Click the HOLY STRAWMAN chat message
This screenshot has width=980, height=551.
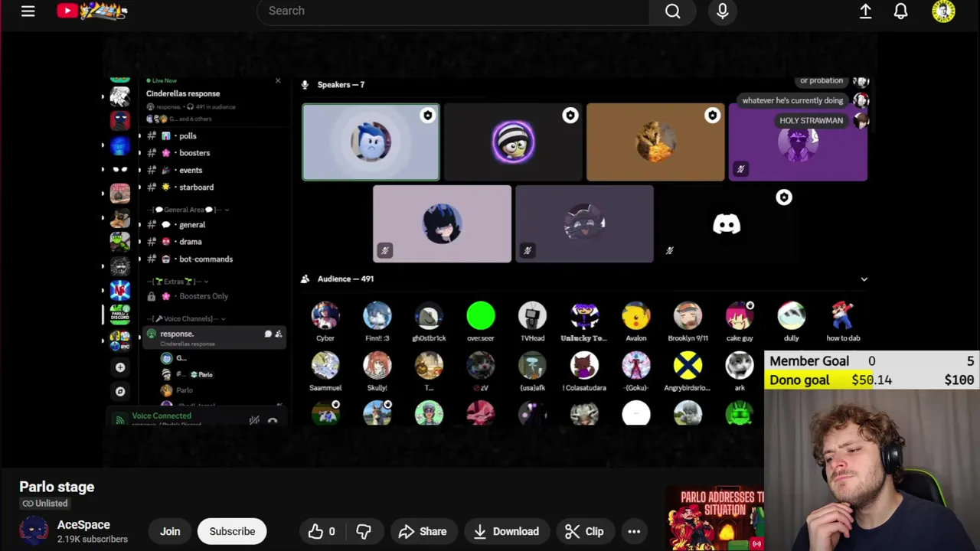811,120
